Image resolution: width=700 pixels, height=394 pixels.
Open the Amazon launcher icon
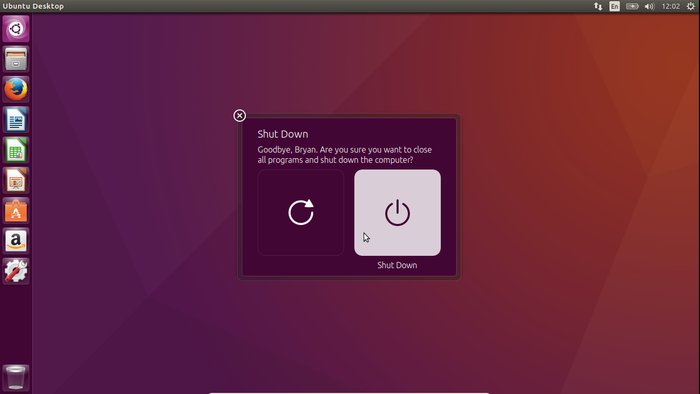16,241
